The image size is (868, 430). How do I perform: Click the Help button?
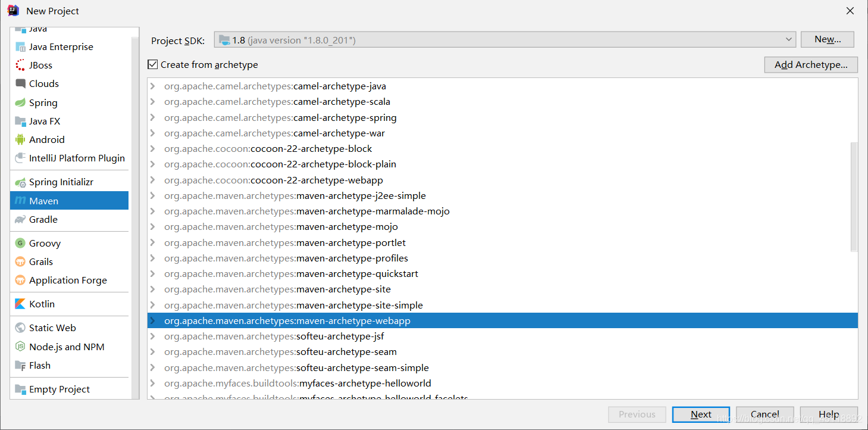pos(829,415)
